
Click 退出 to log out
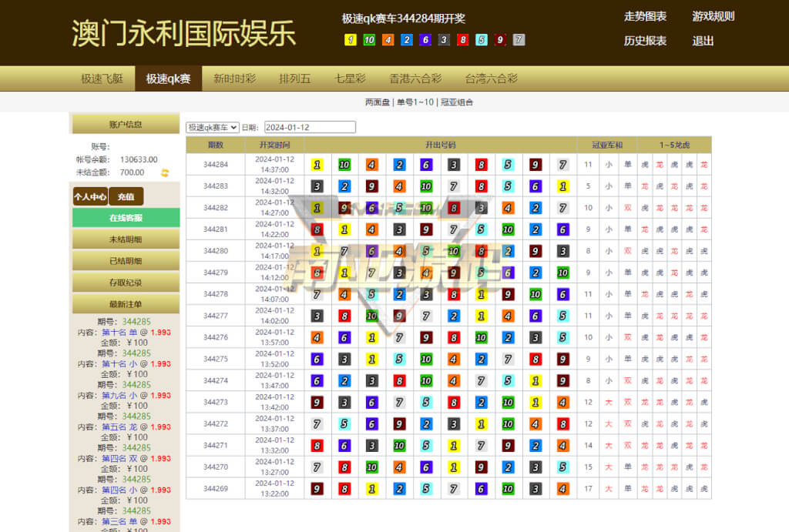coord(703,41)
